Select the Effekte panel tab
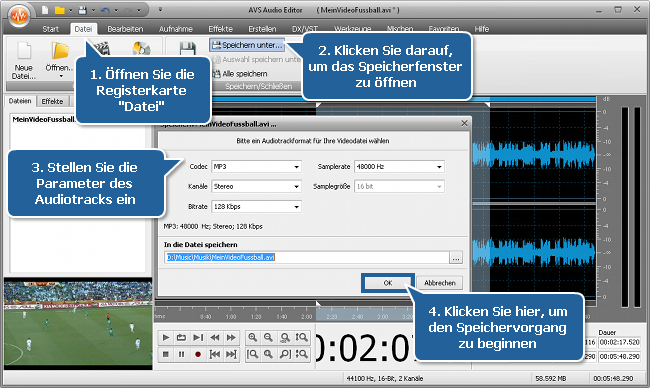Image resolution: width=650 pixels, height=388 pixels. (52, 102)
